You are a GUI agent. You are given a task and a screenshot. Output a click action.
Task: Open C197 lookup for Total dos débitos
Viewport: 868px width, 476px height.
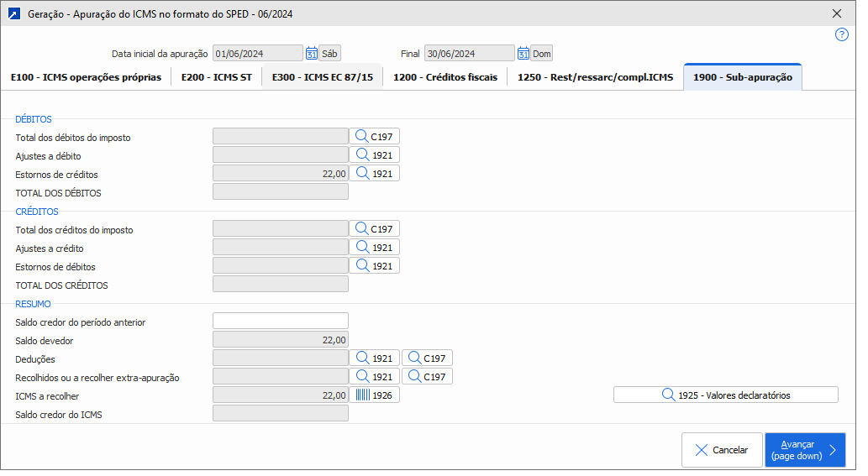[x=374, y=137]
